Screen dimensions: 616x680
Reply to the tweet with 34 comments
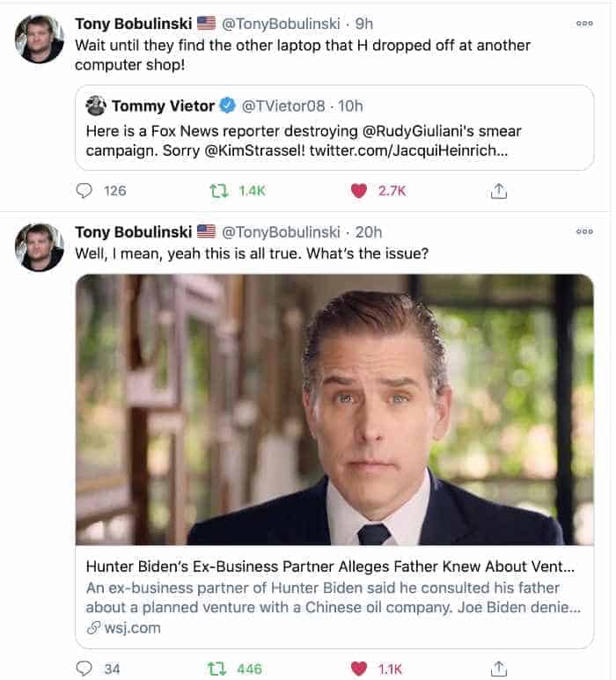point(84,669)
